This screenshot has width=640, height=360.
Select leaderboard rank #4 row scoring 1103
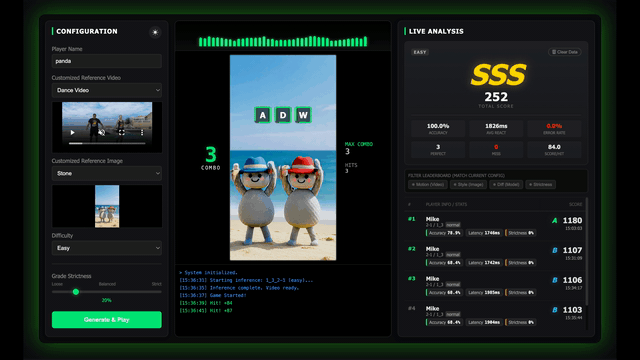pos(496,316)
